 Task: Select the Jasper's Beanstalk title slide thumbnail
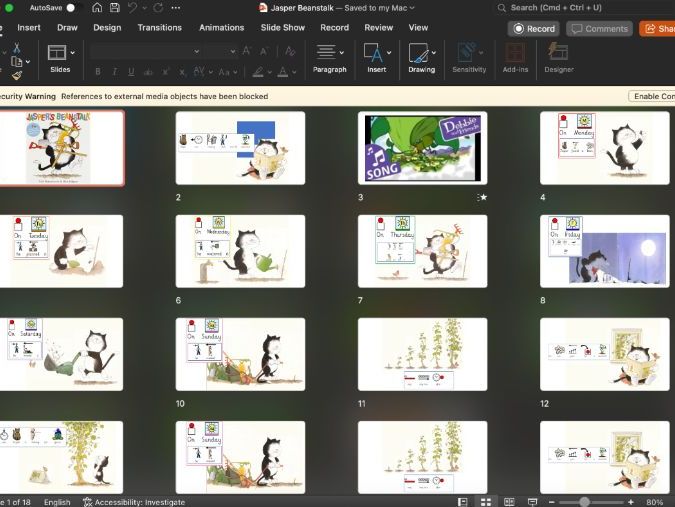pyautogui.click(x=62, y=148)
